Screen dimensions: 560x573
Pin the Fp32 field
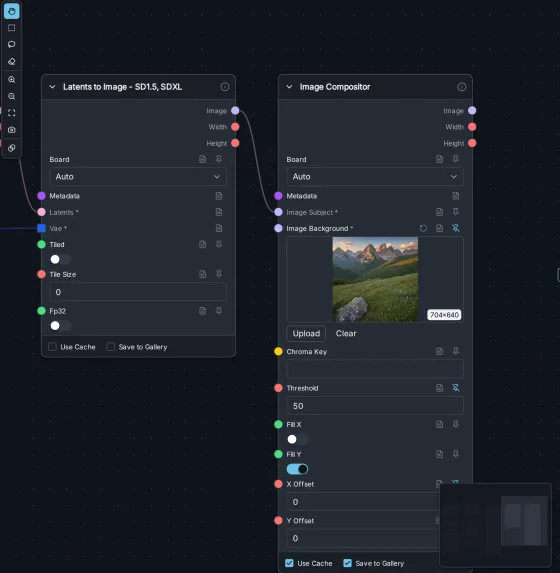(219, 311)
